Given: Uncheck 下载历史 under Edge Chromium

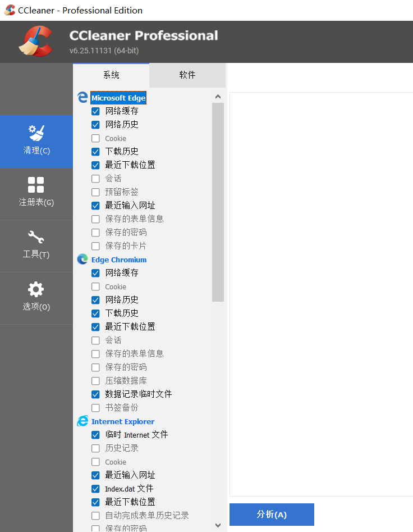Looking at the screenshot, I should click(x=95, y=313).
